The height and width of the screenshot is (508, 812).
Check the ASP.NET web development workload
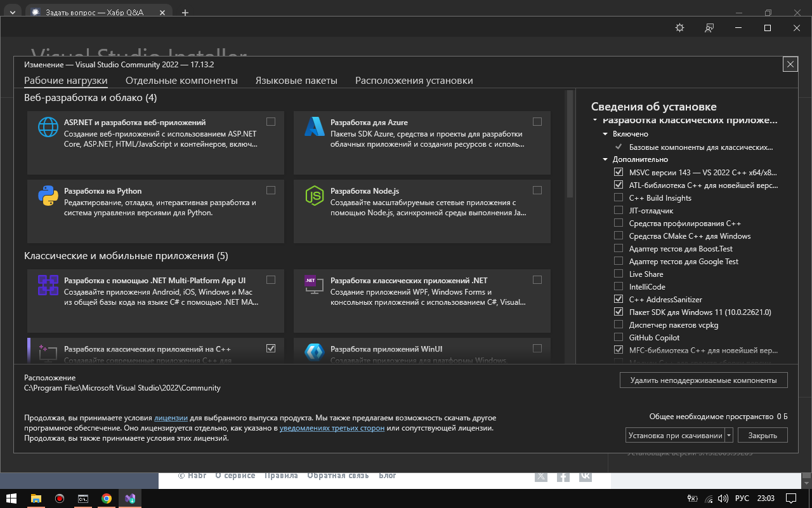[x=271, y=122]
